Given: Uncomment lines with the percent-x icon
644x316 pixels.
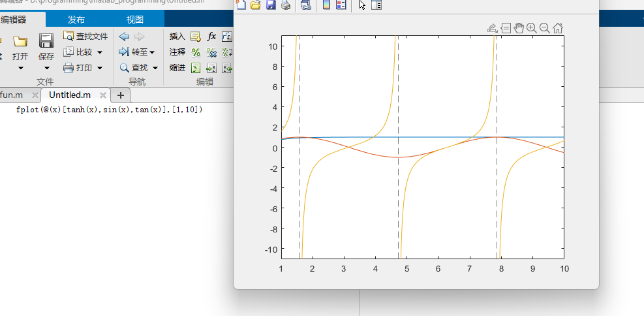Looking at the screenshot, I should click(x=211, y=52).
